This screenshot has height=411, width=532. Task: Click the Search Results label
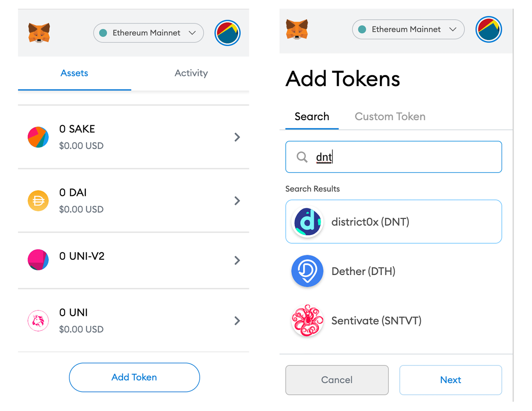tap(313, 189)
